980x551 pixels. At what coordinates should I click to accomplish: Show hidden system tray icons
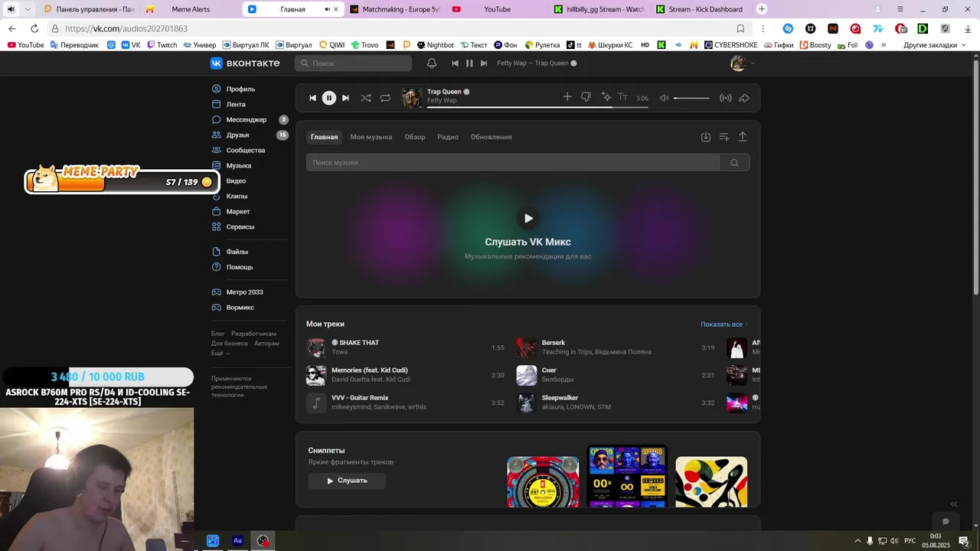pos(857,541)
